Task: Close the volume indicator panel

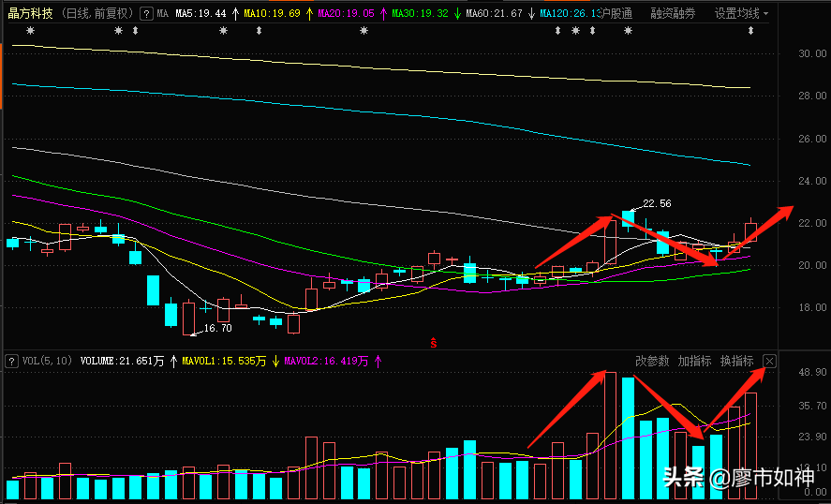Action: tap(769, 362)
